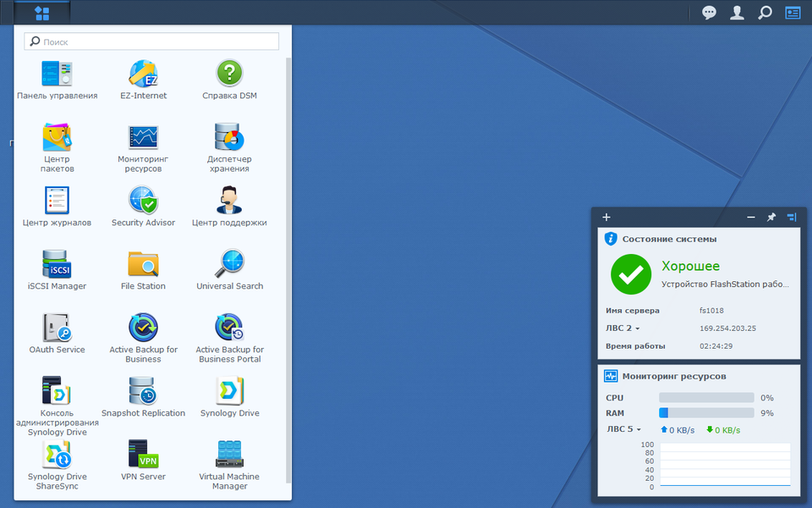Add a widget with plus button

606,218
